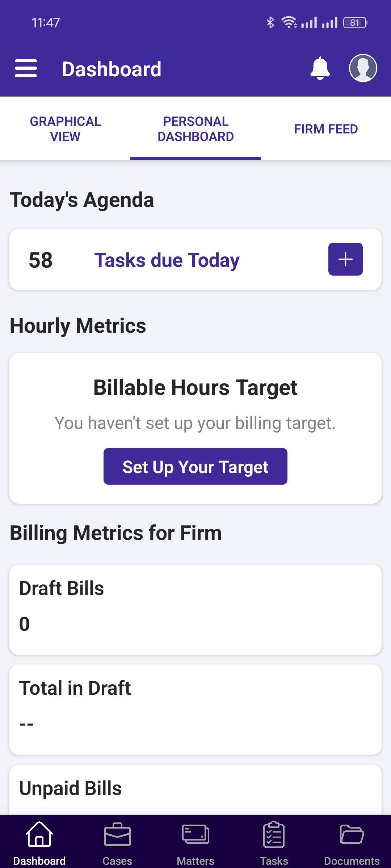Click Set Up Your Target button
This screenshot has width=391, height=868.
click(195, 467)
